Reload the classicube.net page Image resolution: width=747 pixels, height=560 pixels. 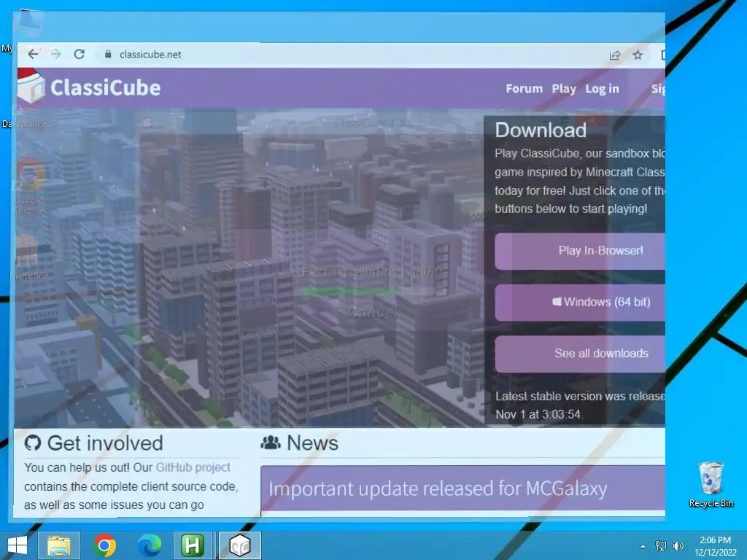(x=79, y=54)
